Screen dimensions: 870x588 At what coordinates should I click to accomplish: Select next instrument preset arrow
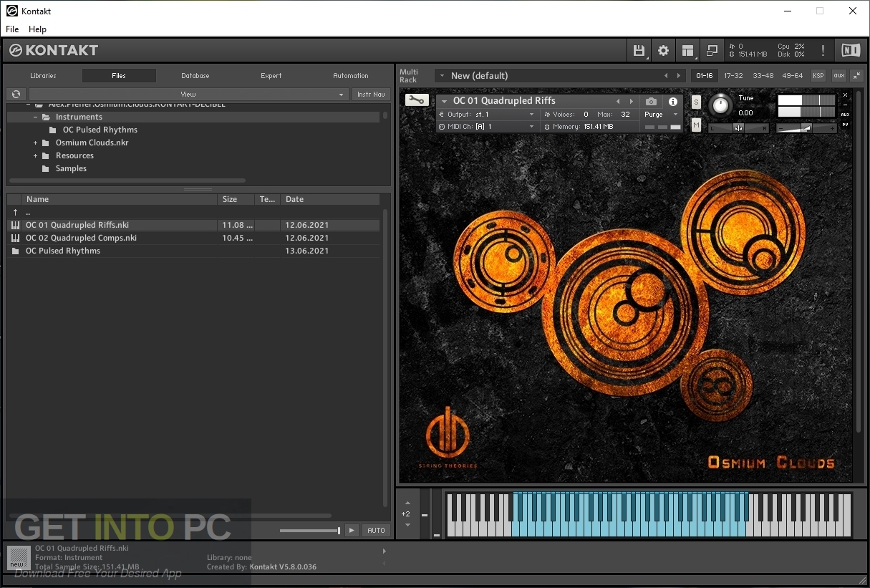point(631,102)
